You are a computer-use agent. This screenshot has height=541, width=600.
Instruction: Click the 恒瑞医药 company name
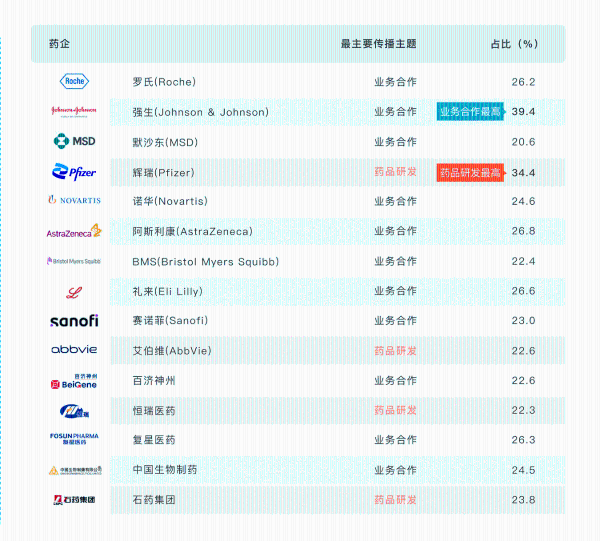(x=154, y=411)
